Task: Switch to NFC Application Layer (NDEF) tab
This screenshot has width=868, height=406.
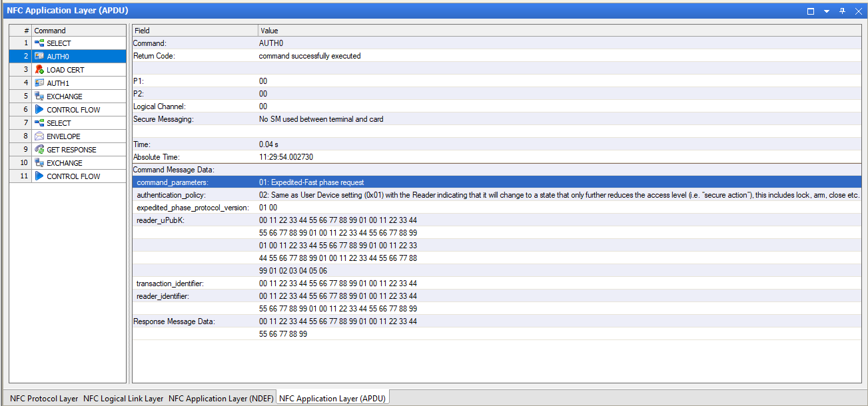Action: [x=220, y=399]
